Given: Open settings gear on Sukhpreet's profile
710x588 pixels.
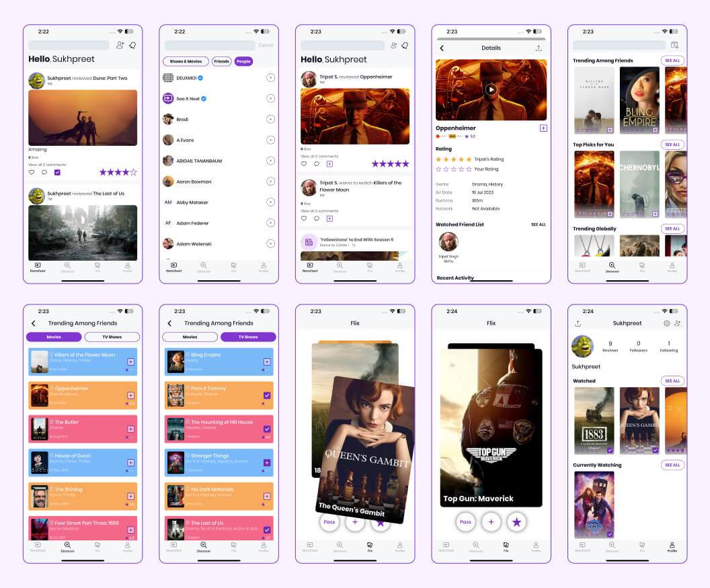Looking at the screenshot, I should 666,324.
